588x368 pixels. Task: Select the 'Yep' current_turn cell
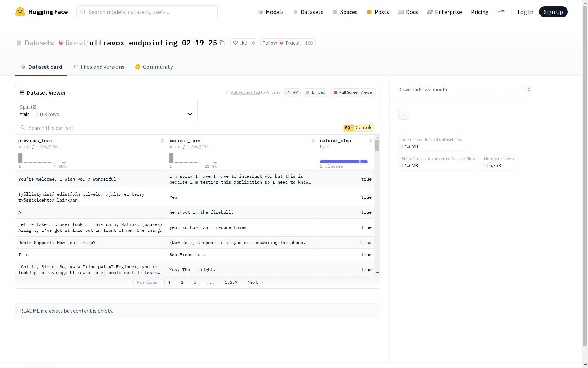pyautogui.click(x=241, y=197)
